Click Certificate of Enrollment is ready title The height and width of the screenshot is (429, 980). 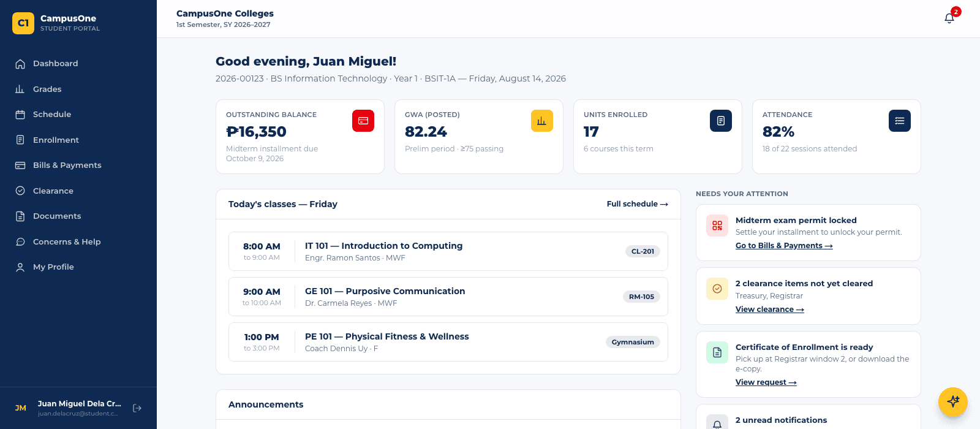click(804, 347)
